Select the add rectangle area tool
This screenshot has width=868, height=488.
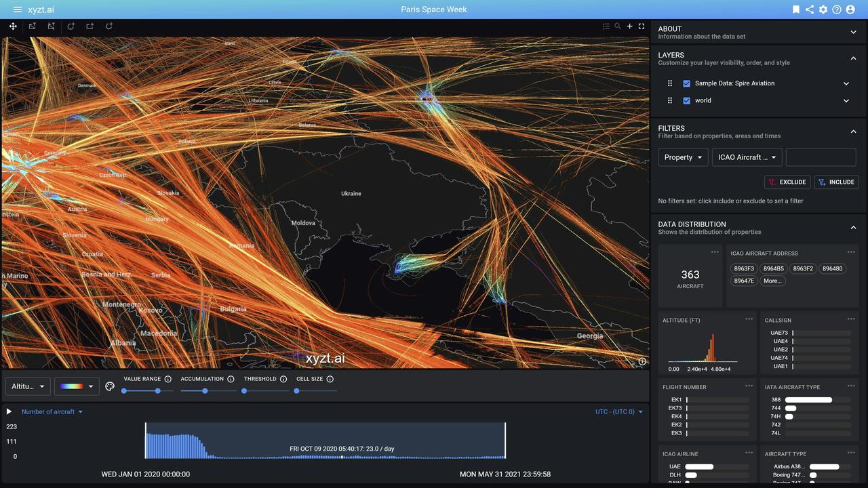pyautogui.click(x=90, y=26)
